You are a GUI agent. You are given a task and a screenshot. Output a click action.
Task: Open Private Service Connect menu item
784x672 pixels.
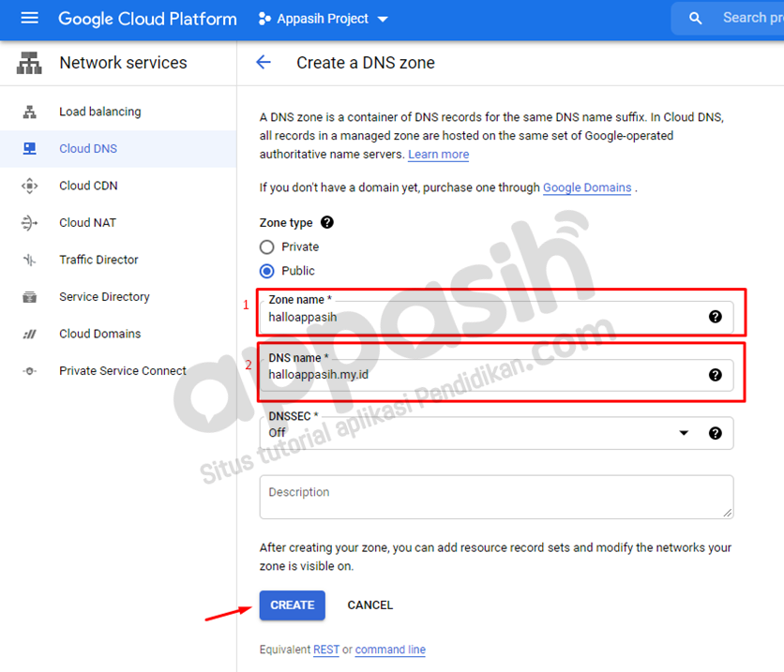pos(118,371)
